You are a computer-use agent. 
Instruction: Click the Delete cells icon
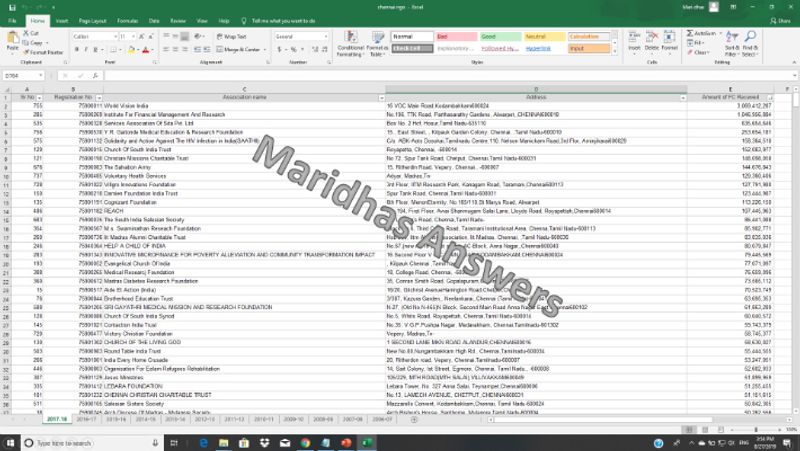tap(652, 42)
